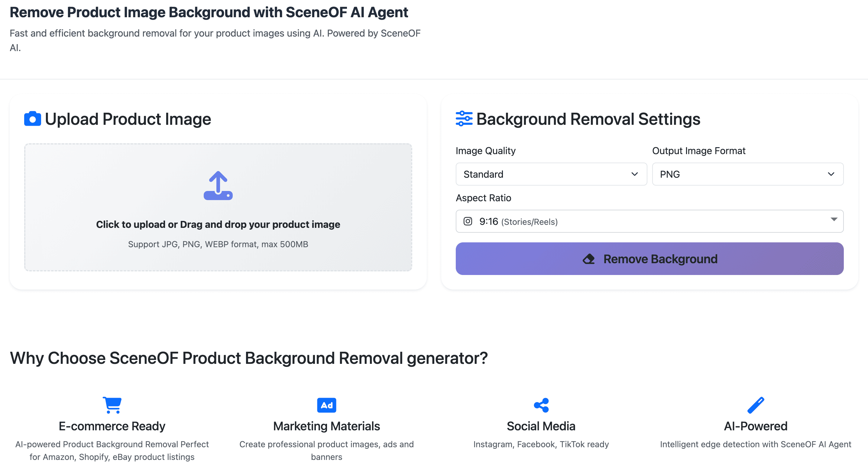868x469 pixels.
Task: Click the sliders icon beside Background Removal Settings
Action: (x=464, y=119)
